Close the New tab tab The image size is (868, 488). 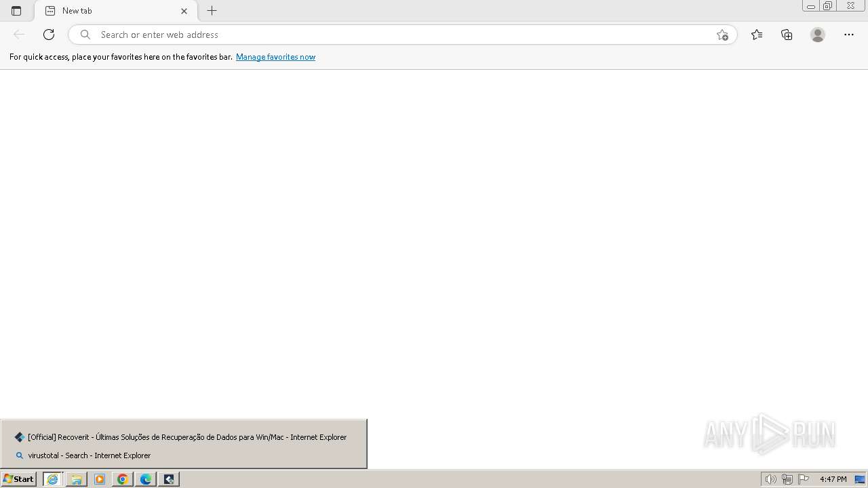(184, 11)
